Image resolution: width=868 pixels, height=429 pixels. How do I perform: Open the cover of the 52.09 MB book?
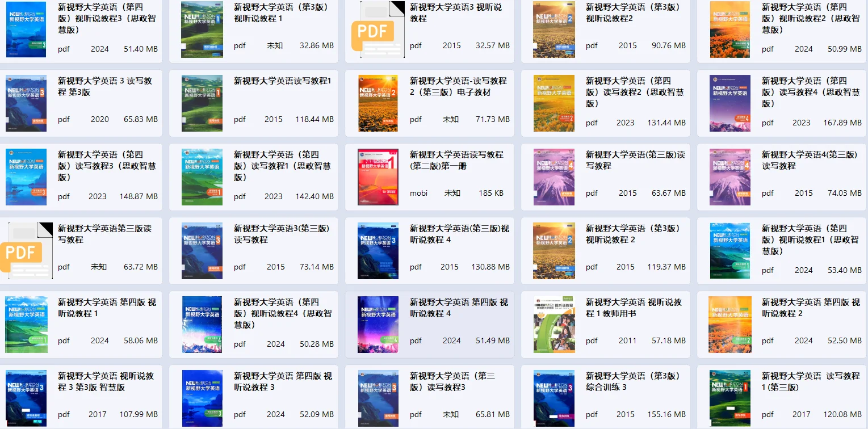coord(202,398)
